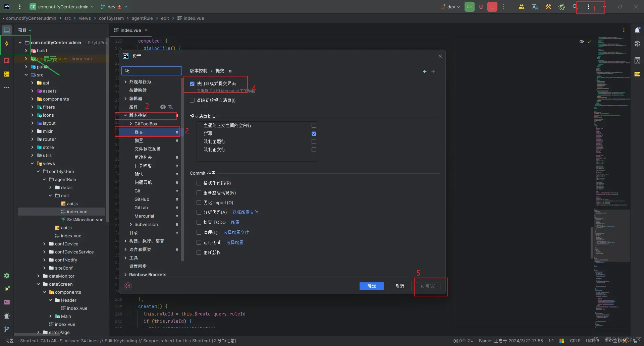The height and width of the screenshot is (346, 644).
Task: Open the Terminal tool window icon
Action: (x=7, y=302)
